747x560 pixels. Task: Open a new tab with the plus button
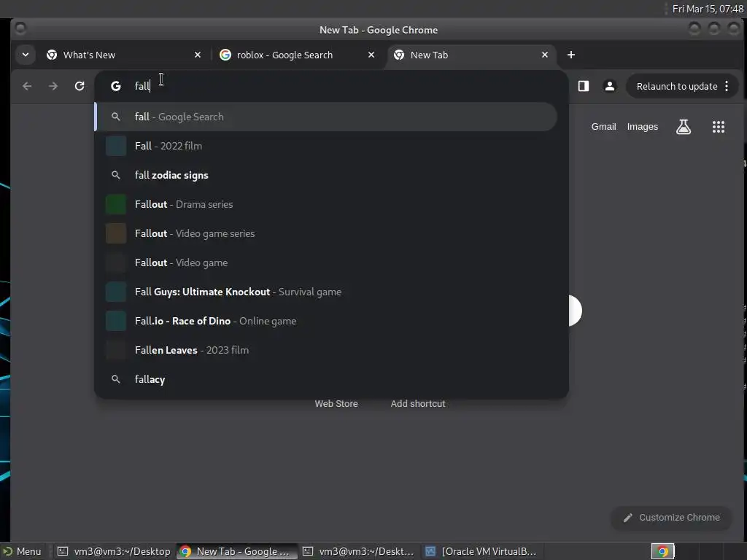click(570, 55)
